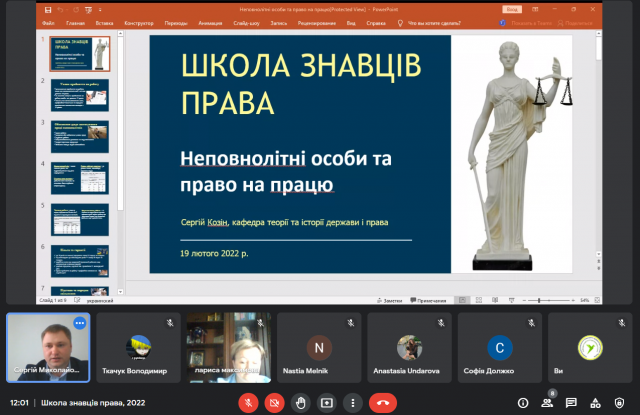
Task: Unmute the microphone in the call bar
Action: [247, 402]
